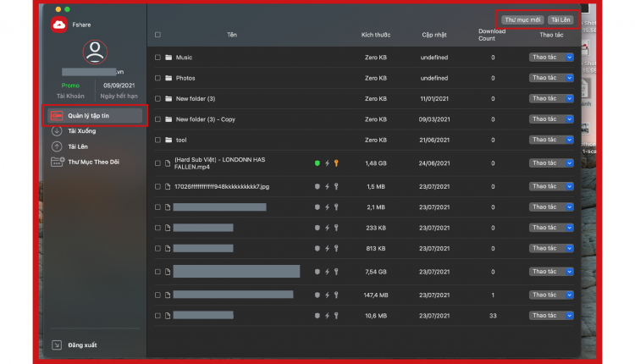Click the Đăng xuất logout icon

57,345
